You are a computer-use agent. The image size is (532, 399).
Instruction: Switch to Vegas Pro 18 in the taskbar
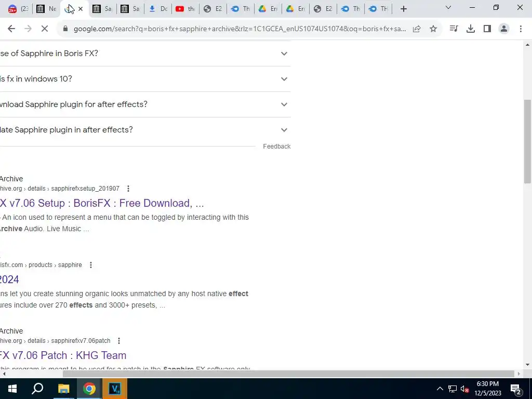(115, 389)
